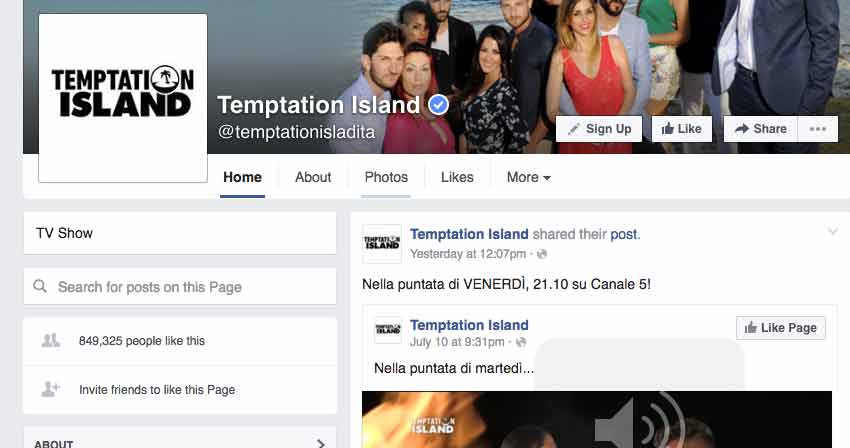Screen dimensions: 850x448
Task: Click the magnifier icon in the page search box
Action: [40, 286]
